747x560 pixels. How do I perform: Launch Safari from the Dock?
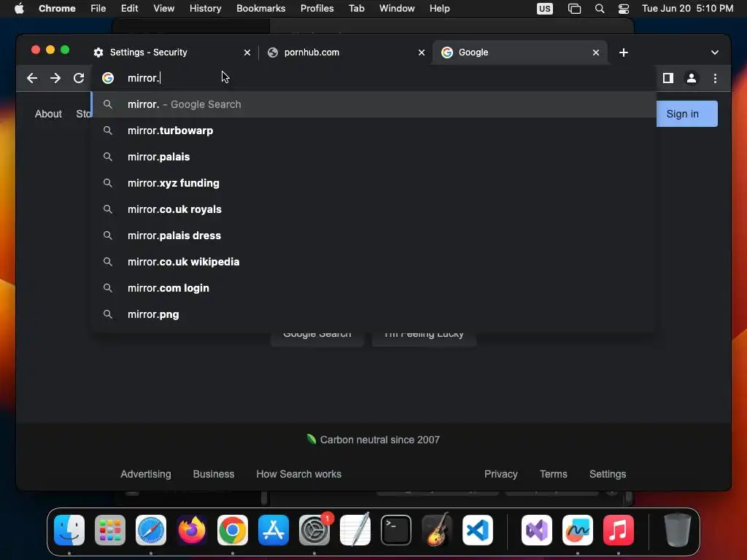151,529
